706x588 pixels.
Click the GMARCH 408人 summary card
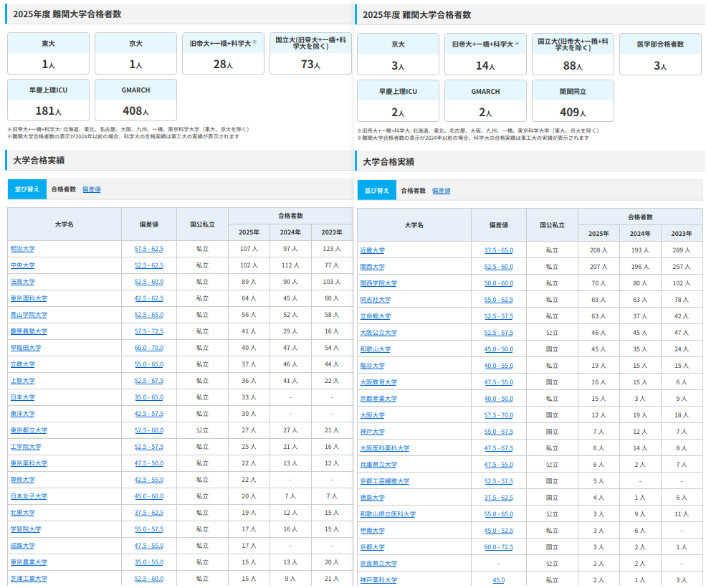135,100
